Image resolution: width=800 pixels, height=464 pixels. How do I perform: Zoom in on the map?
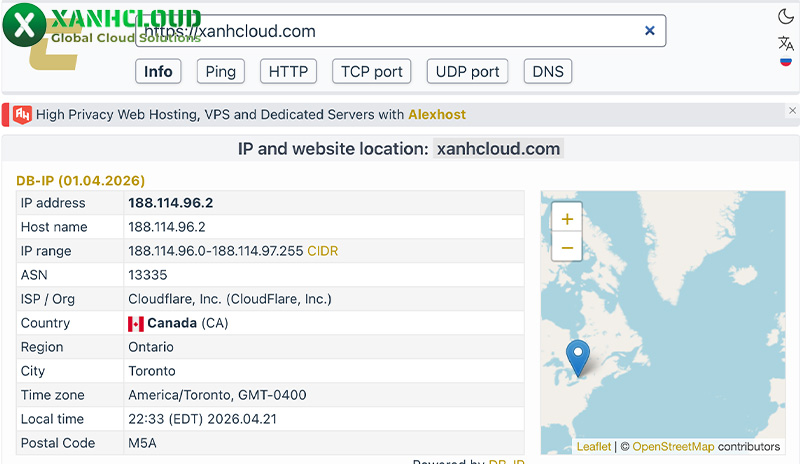click(567, 219)
